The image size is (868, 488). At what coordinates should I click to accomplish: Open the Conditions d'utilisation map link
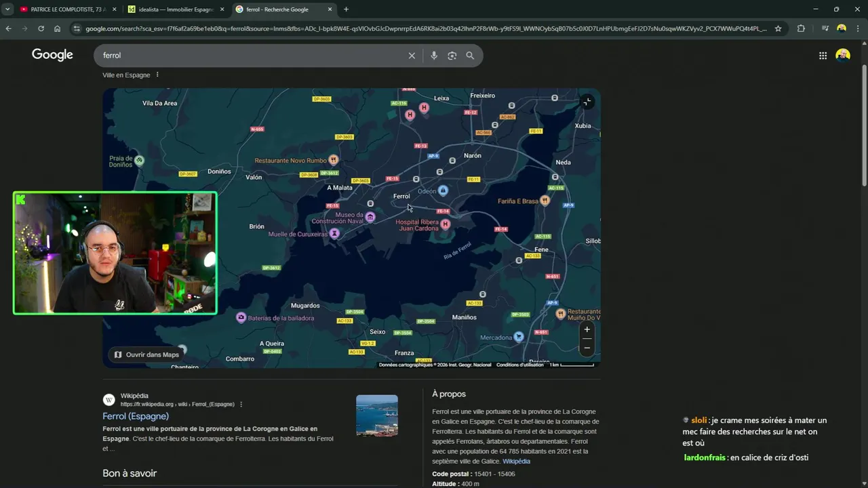[519, 365]
